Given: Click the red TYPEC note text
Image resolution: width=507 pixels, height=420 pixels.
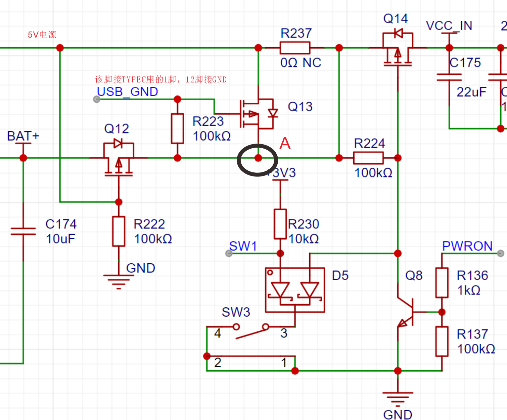Looking at the screenshot, I should [161, 80].
